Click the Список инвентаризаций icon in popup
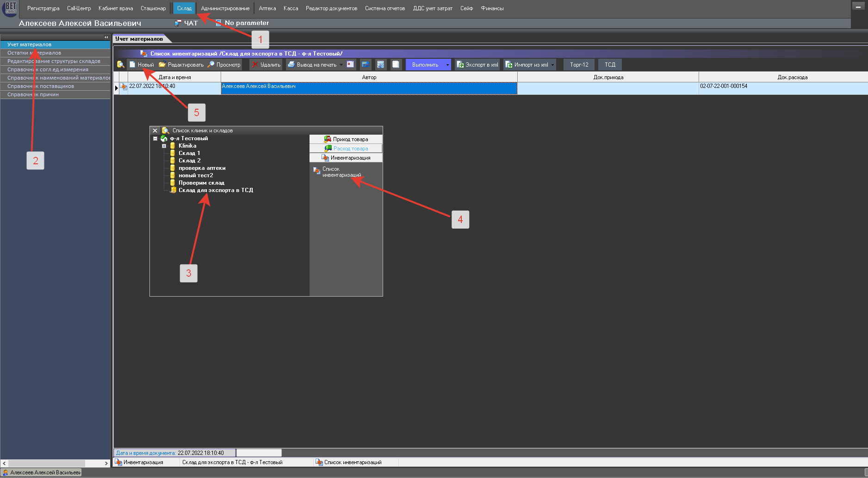Screen dimensions: 868x478 (317, 171)
